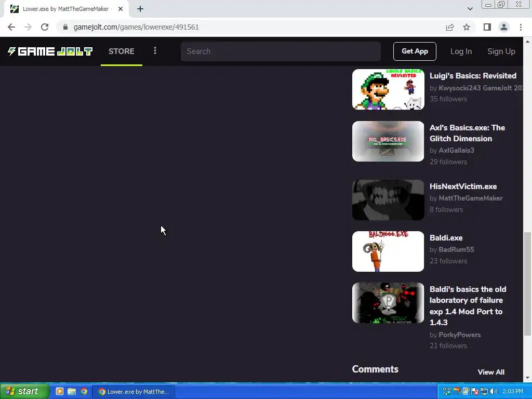Open the Chrome profile avatar icon
The width and height of the screenshot is (532, 399).
(x=504, y=27)
